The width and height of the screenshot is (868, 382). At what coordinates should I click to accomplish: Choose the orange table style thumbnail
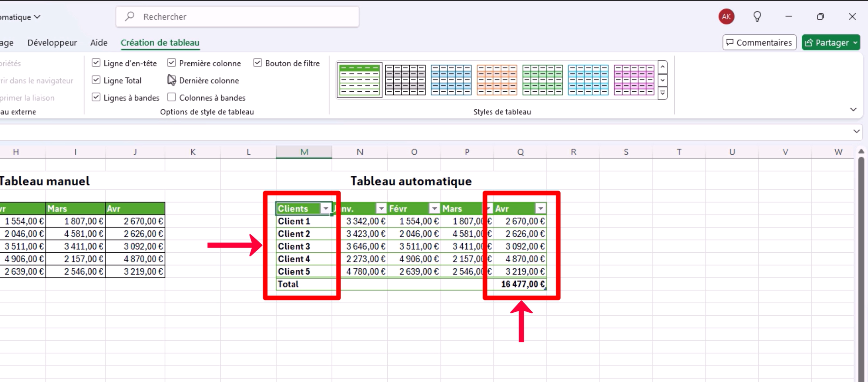pos(497,80)
